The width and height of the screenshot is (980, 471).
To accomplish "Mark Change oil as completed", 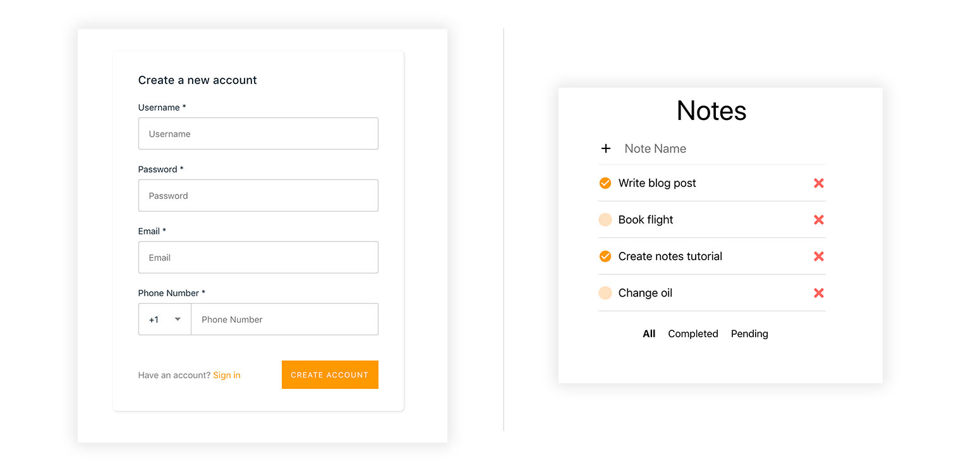I will 605,293.
